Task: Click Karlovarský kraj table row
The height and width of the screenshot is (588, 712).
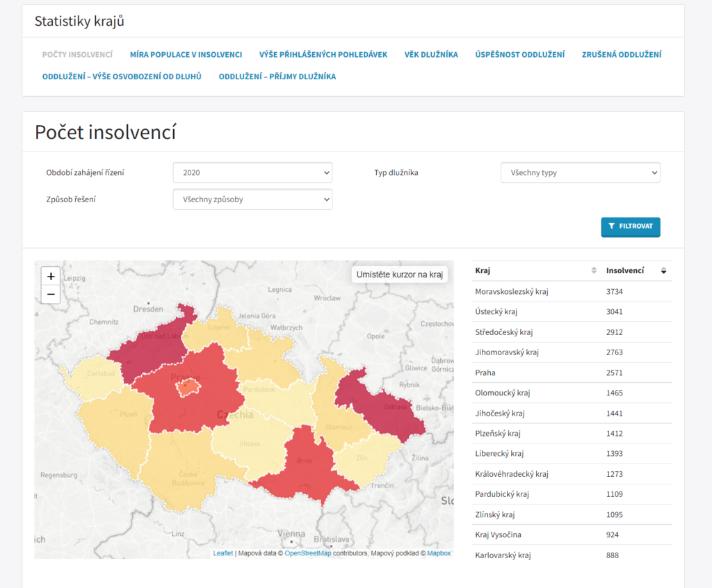Action: tap(572, 555)
